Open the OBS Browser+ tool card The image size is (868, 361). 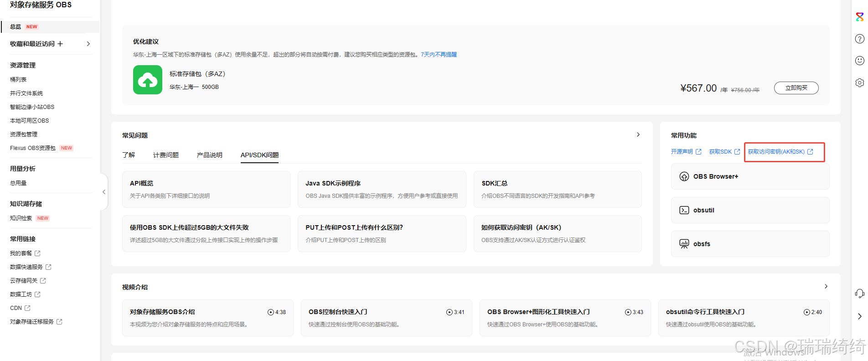coord(750,176)
